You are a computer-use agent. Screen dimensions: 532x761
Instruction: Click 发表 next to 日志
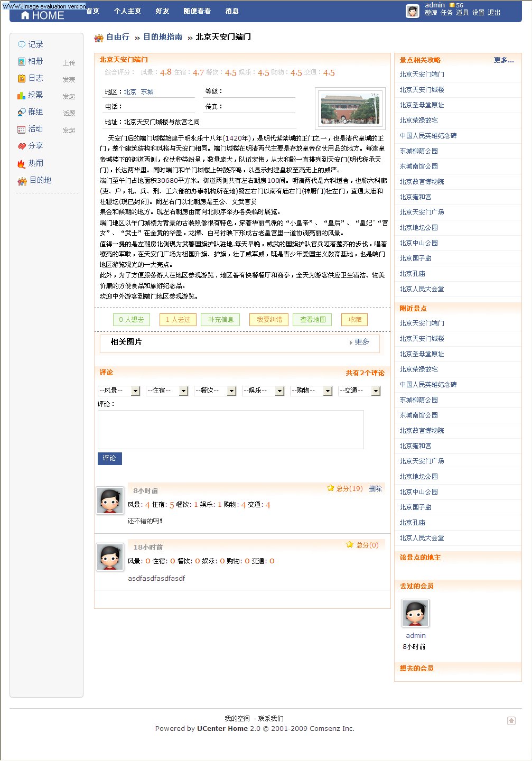(69, 80)
